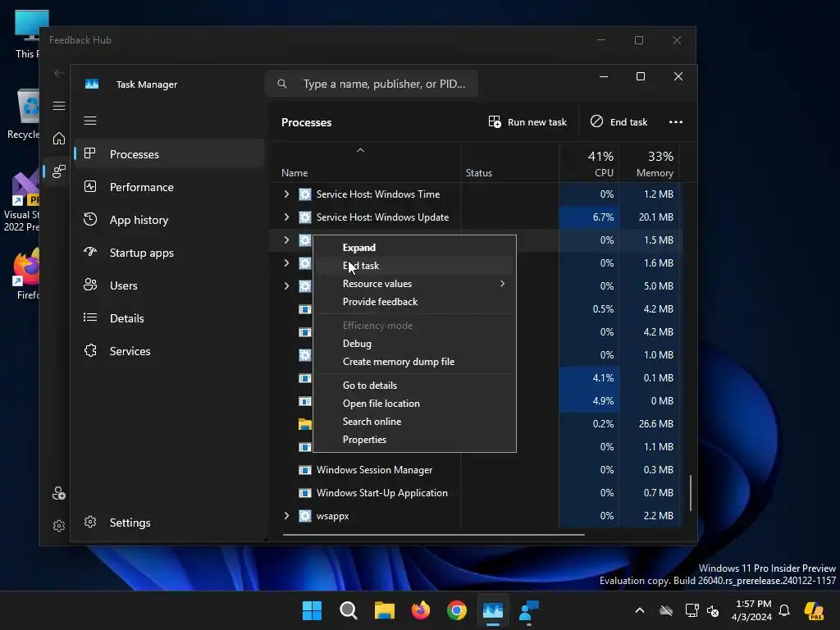Open the Processes page in sidebar
This screenshot has height=630, width=840.
(x=169, y=154)
